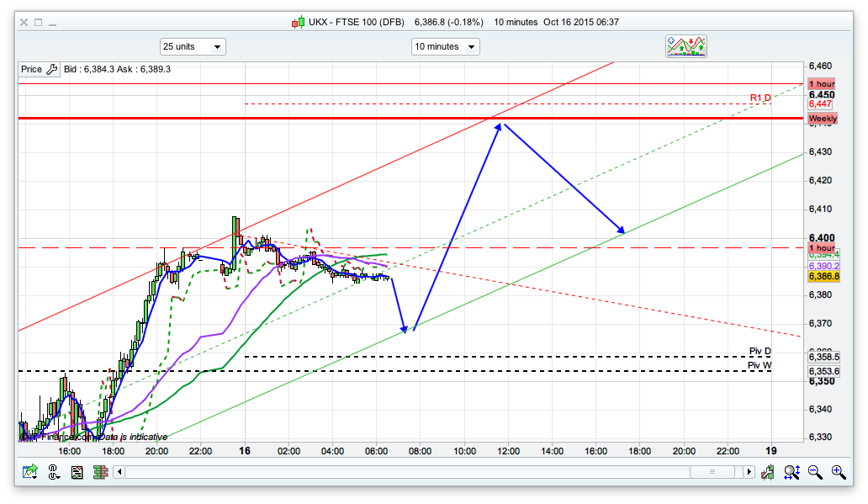The width and height of the screenshot is (868, 504).
Task: Click the vertical auto-zoom magnifier icon
Action: tap(791, 472)
